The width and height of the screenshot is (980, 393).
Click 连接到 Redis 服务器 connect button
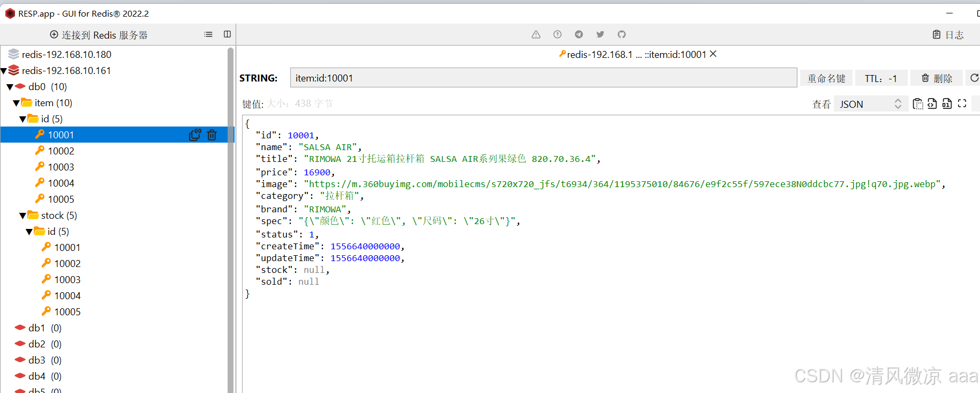click(99, 35)
